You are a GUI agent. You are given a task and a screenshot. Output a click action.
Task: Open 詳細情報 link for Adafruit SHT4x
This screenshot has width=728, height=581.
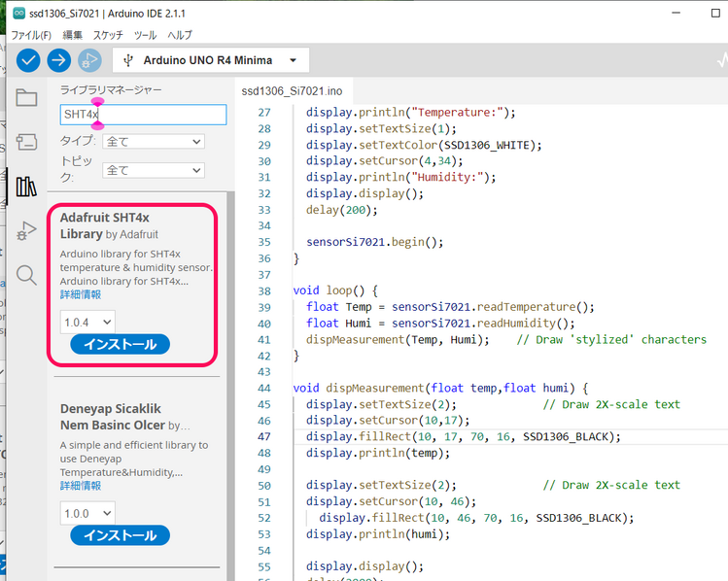click(x=80, y=294)
